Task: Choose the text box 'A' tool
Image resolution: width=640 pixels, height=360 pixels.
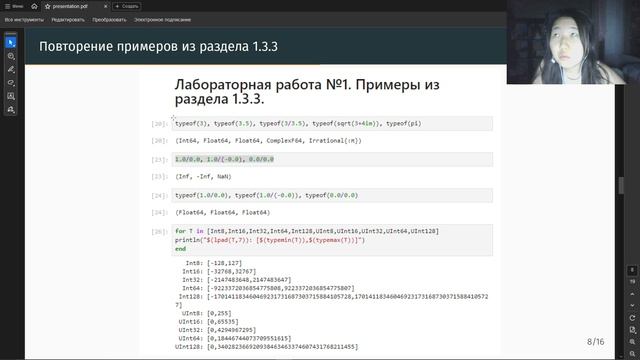Action: pyautogui.click(x=11, y=96)
